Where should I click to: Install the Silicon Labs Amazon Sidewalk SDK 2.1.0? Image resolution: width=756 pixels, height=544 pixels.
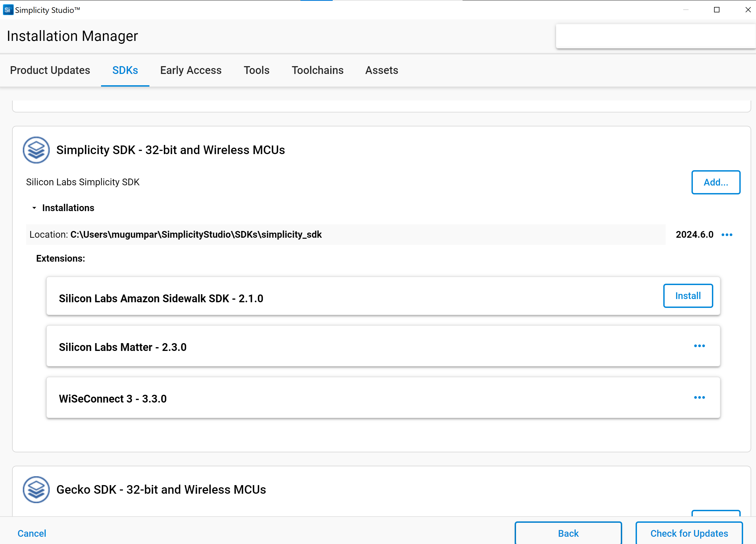(688, 296)
